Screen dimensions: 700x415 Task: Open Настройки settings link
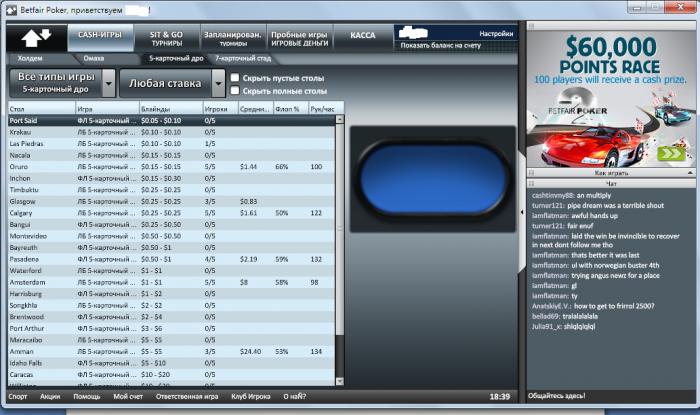pyautogui.click(x=496, y=33)
